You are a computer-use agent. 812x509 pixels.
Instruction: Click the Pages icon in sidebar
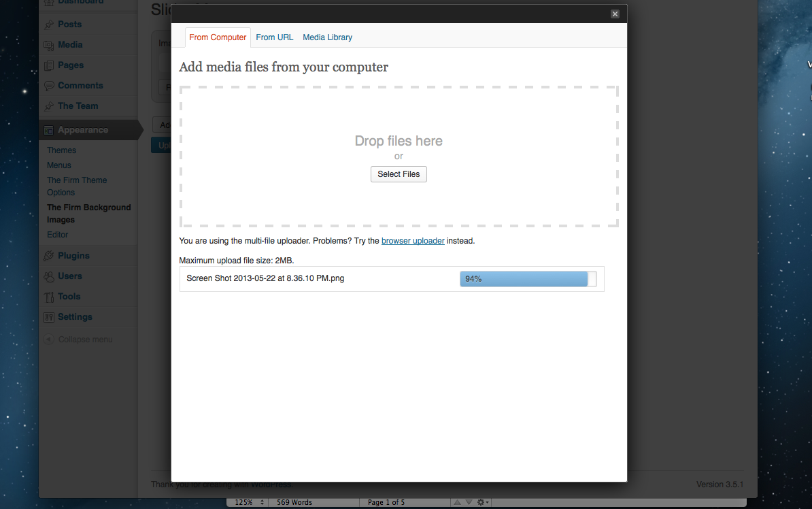tap(49, 65)
